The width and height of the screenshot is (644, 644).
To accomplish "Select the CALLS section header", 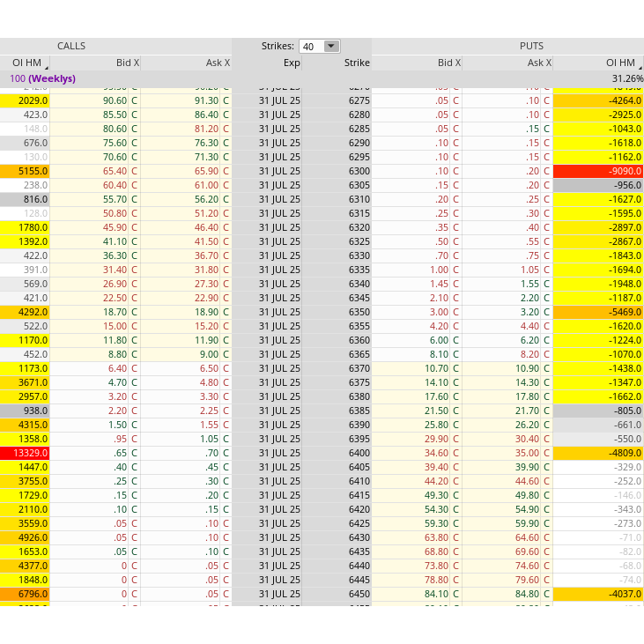I will click(x=71, y=46).
